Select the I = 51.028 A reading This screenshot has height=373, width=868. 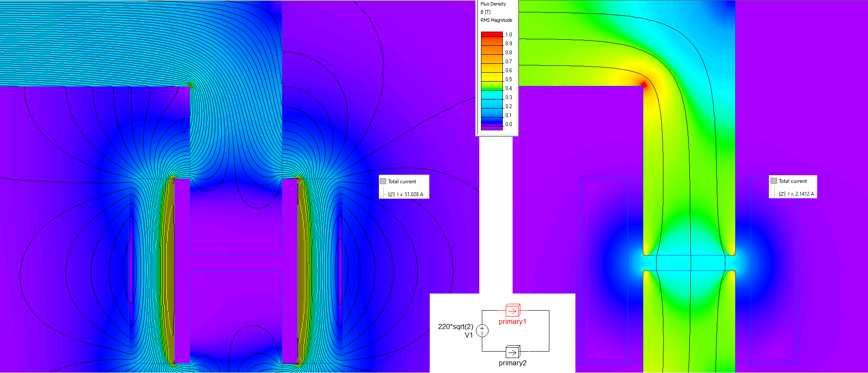click(x=410, y=194)
